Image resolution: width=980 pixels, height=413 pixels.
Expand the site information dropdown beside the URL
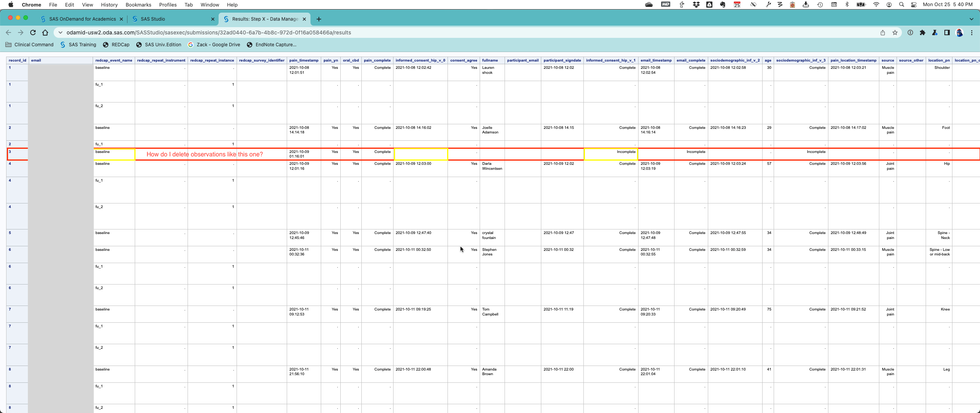click(60, 33)
